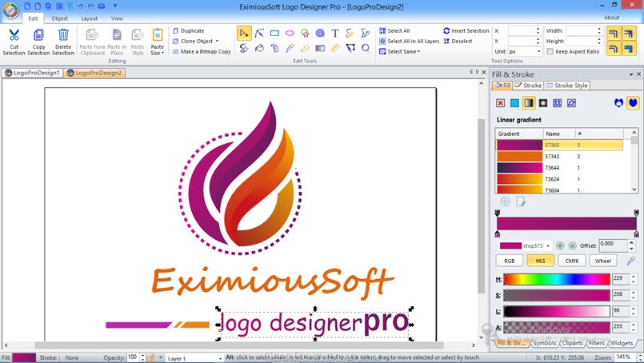Image resolution: width=644 pixels, height=363 pixels.
Task: Select the Eraser tool
Action: point(305,49)
